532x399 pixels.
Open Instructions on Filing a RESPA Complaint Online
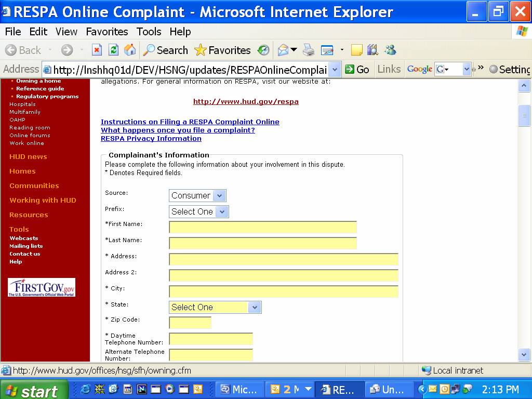coord(190,122)
